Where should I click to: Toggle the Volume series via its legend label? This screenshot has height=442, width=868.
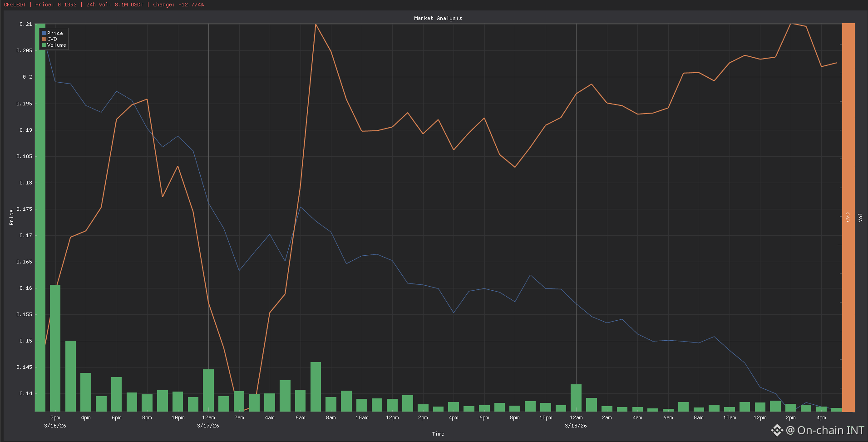tap(57, 45)
